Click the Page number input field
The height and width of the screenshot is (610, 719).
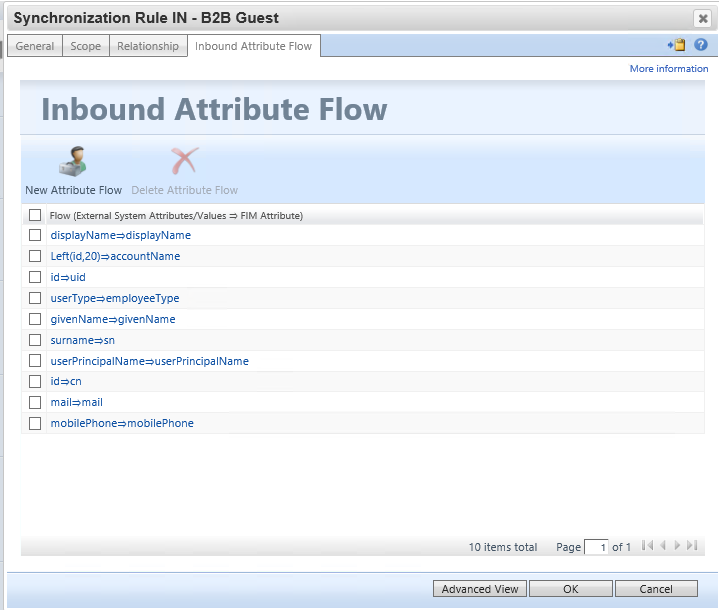pos(596,547)
